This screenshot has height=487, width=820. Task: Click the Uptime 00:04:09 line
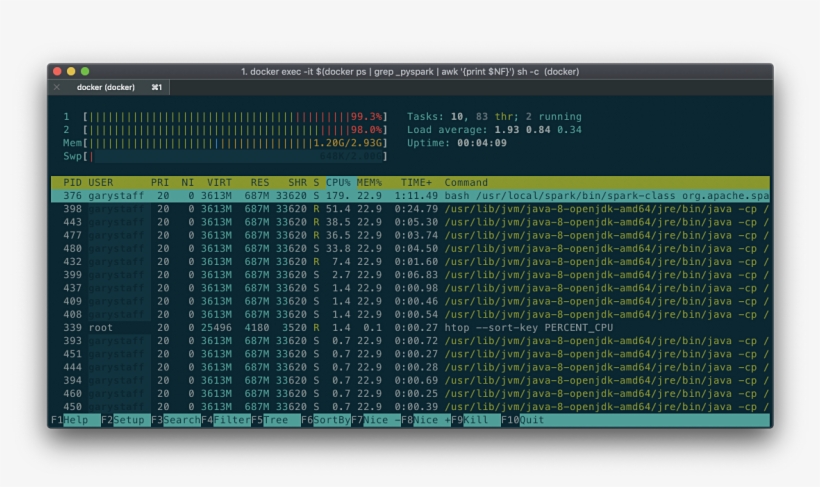click(x=457, y=143)
